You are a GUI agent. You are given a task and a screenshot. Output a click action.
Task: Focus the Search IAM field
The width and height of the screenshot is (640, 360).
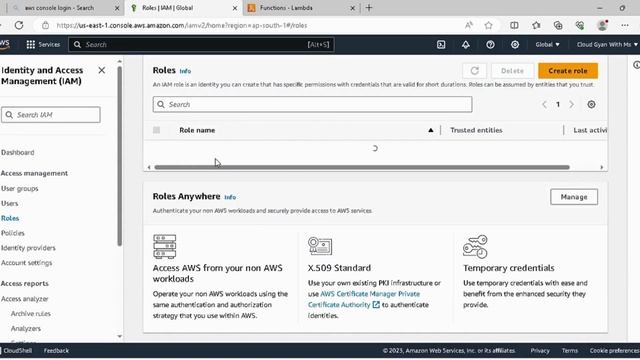(x=51, y=115)
